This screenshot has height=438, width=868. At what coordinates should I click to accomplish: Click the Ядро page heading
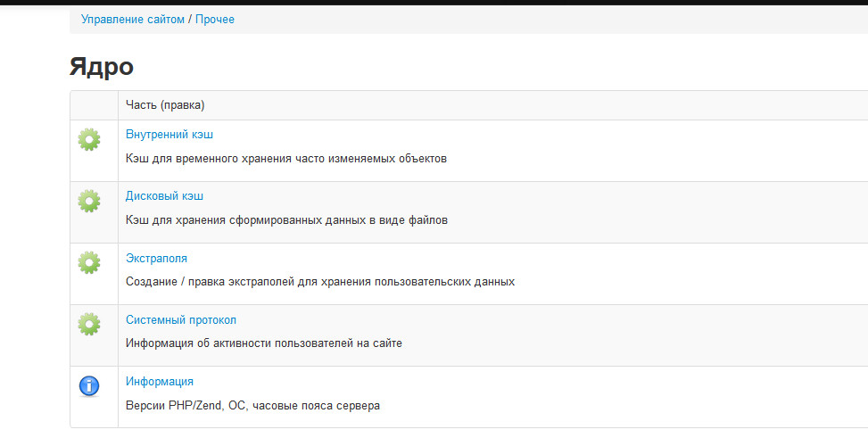102,67
